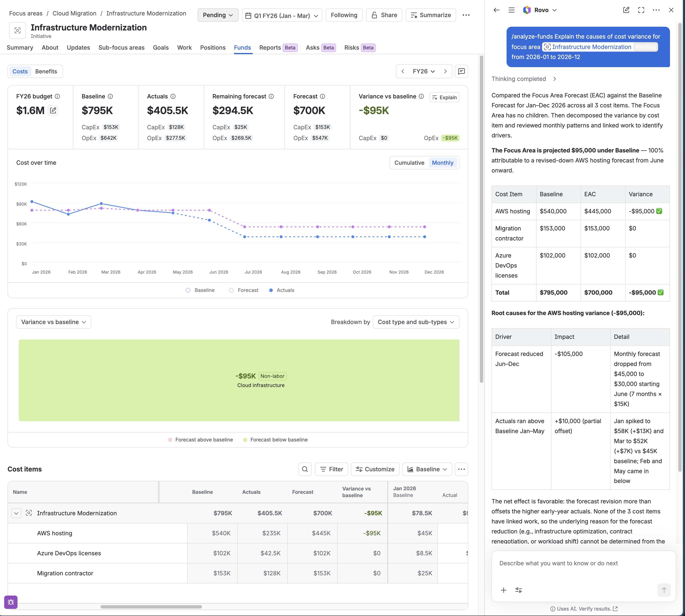
Task: Open the Variance vs baseline dropdown
Action: pos(54,322)
